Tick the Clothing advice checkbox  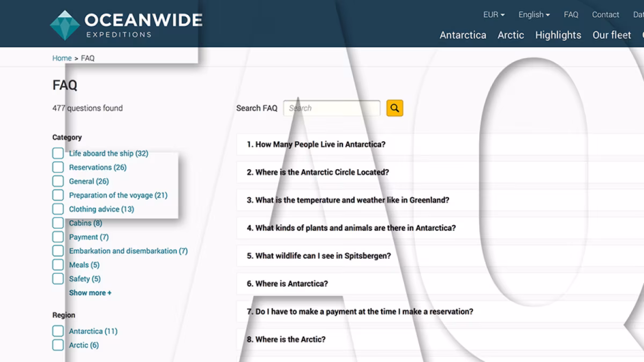click(x=58, y=209)
